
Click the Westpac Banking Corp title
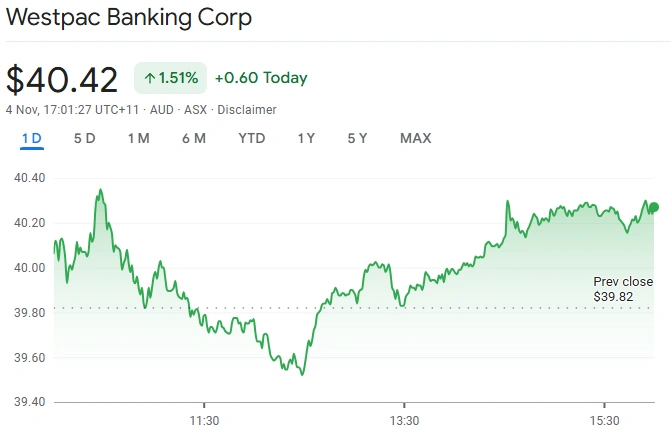[129, 18]
